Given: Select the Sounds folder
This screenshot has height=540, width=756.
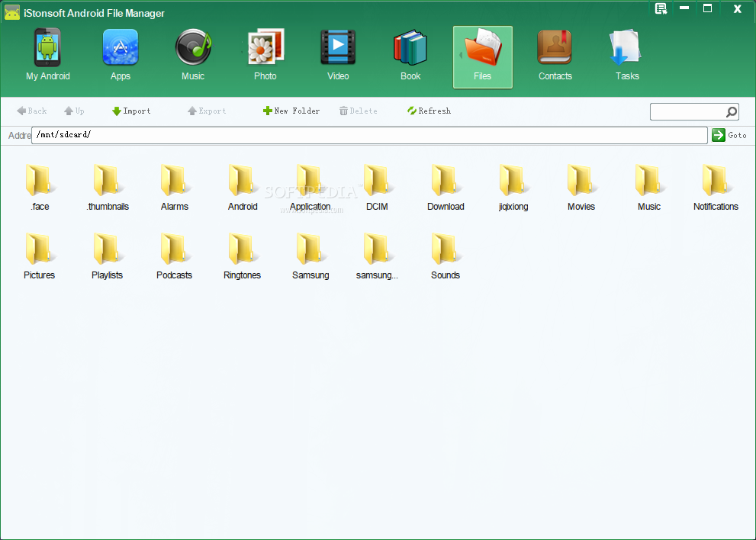Looking at the screenshot, I should (x=446, y=256).
